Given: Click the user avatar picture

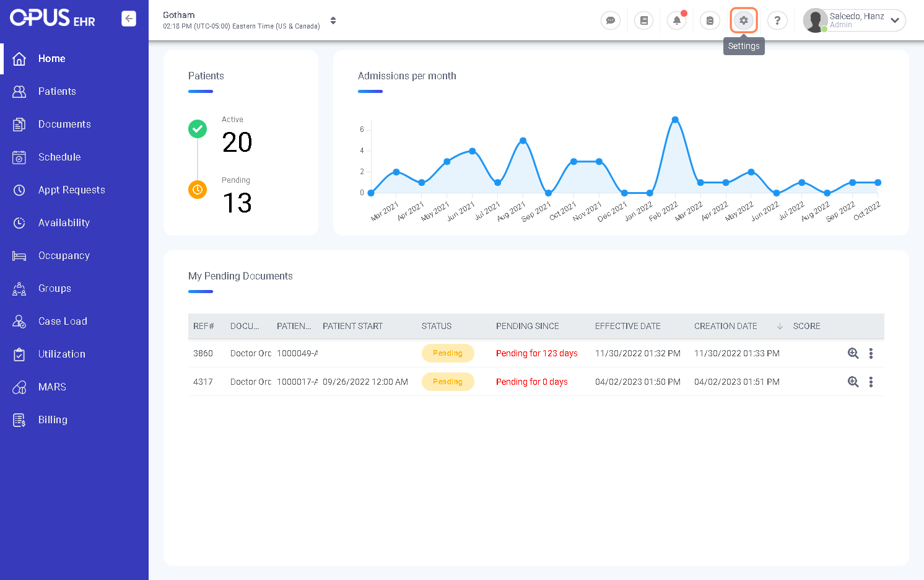Looking at the screenshot, I should pos(815,20).
